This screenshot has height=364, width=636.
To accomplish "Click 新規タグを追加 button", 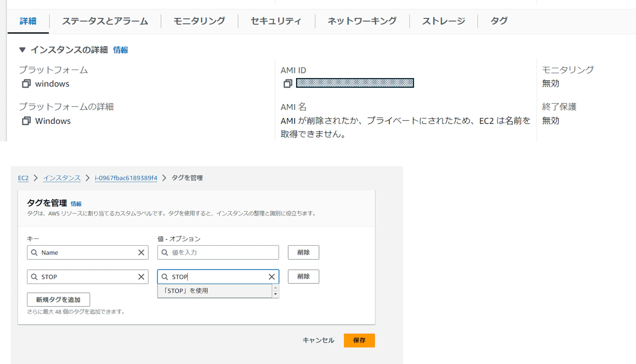I will click(58, 300).
